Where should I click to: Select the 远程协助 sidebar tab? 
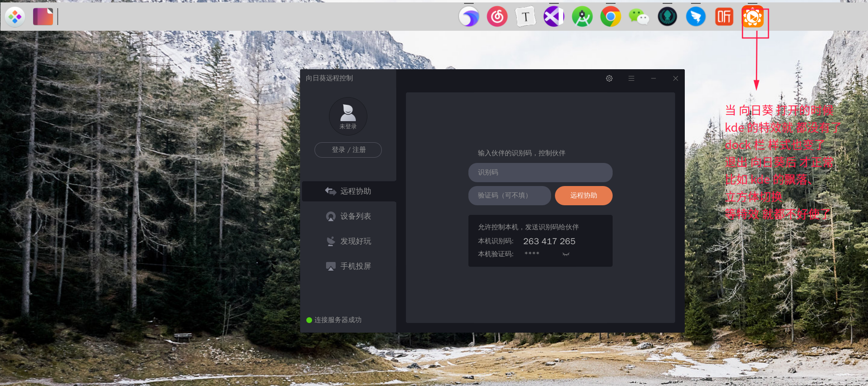coord(349,191)
